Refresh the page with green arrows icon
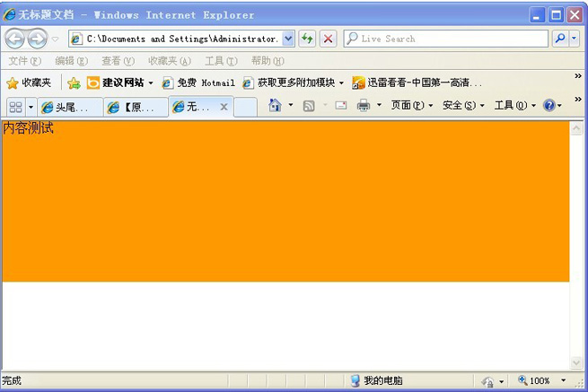 [x=307, y=39]
